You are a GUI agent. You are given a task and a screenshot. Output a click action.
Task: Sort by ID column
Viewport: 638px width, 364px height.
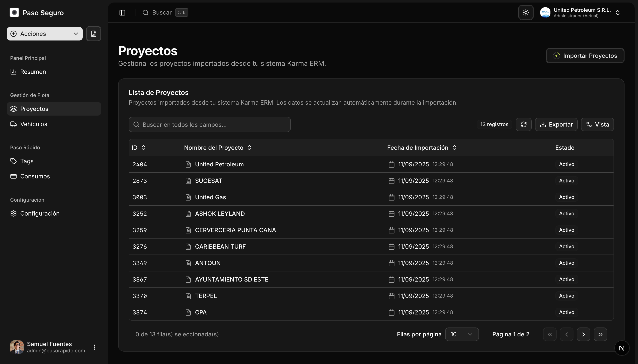click(x=139, y=148)
